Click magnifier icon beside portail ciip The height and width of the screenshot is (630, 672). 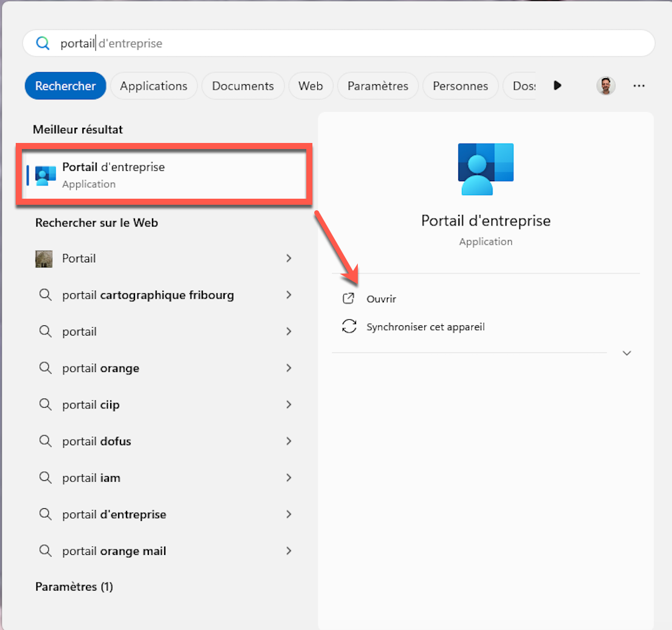pyautogui.click(x=45, y=404)
